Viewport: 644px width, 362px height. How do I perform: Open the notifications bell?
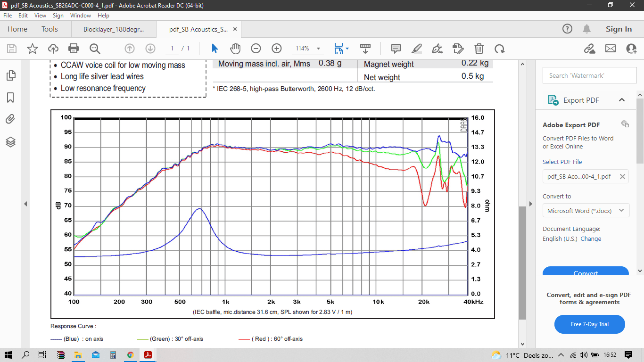587,29
